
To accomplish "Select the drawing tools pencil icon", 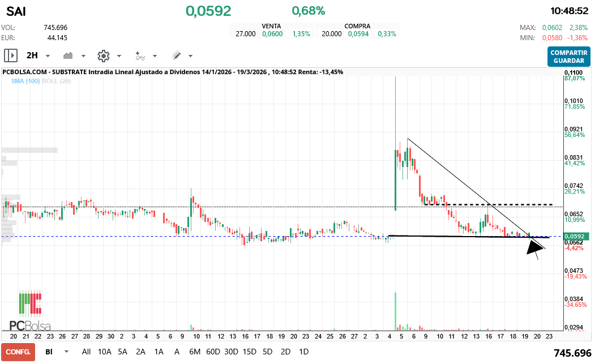I will point(177,55).
